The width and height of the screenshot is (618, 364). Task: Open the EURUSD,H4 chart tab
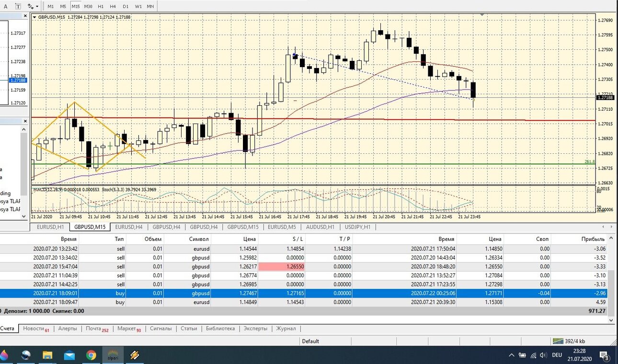(129, 227)
